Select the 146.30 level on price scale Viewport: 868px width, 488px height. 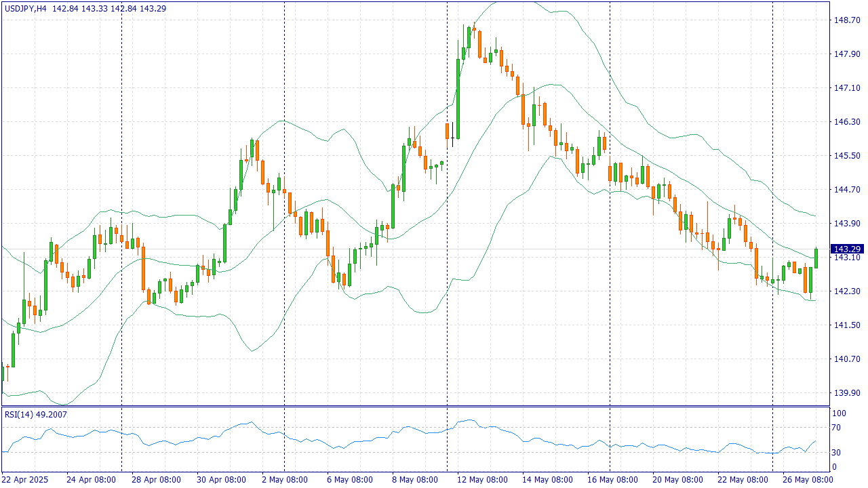point(846,122)
